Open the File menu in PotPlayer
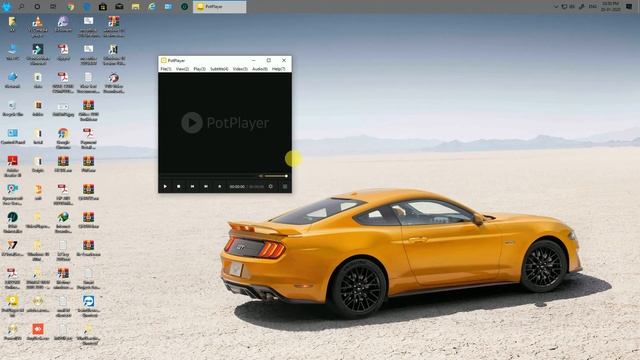 166,69
